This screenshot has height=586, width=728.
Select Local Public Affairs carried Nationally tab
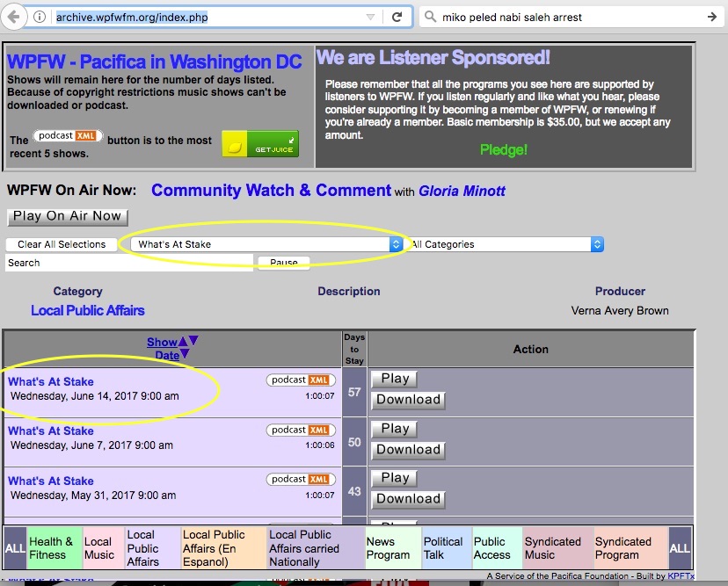(317, 548)
